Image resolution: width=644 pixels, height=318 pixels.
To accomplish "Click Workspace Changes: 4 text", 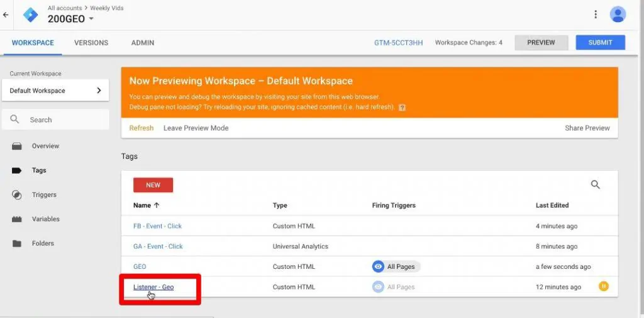I will click(x=469, y=42).
